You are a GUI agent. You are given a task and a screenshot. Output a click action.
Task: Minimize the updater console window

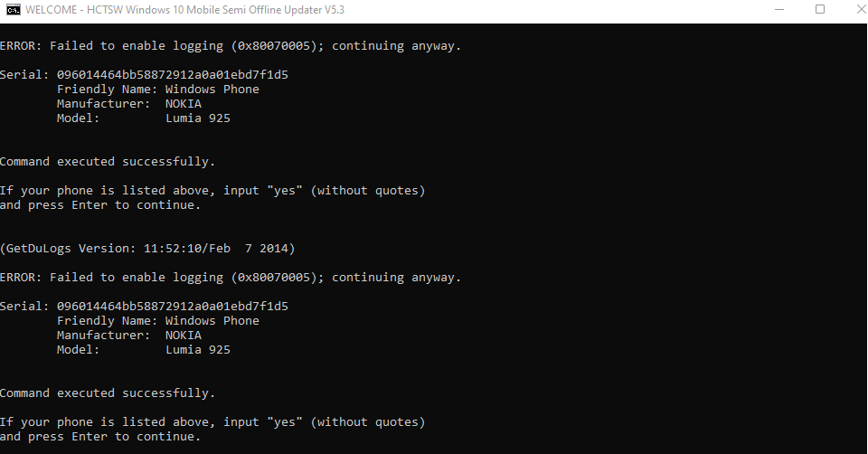(x=779, y=10)
